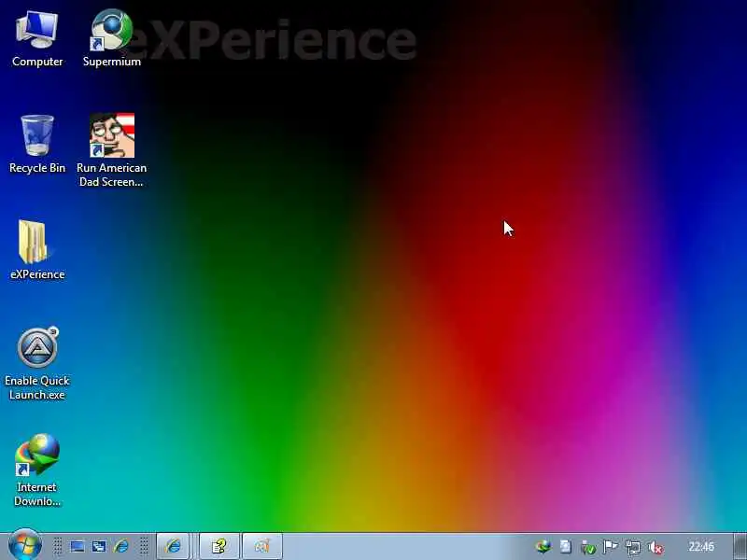Click the Show Desktop strip beside clock

(740, 546)
